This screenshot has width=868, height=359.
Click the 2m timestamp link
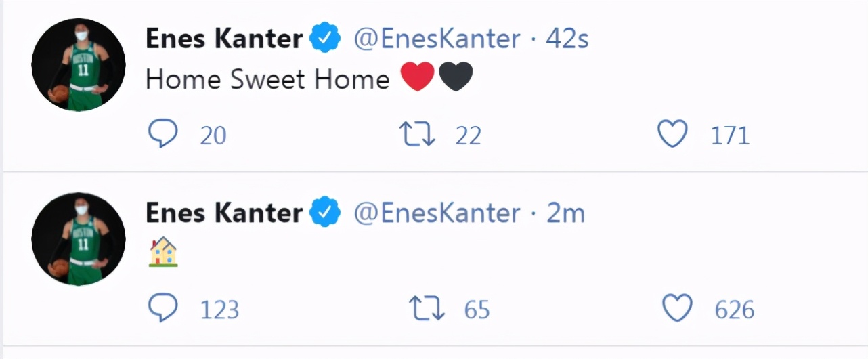(x=565, y=213)
